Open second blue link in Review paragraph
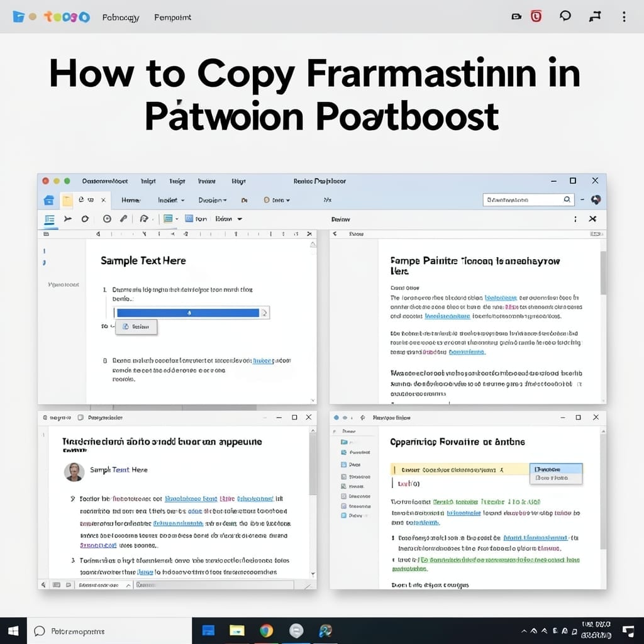644x644 pixels. coord(447,316)
